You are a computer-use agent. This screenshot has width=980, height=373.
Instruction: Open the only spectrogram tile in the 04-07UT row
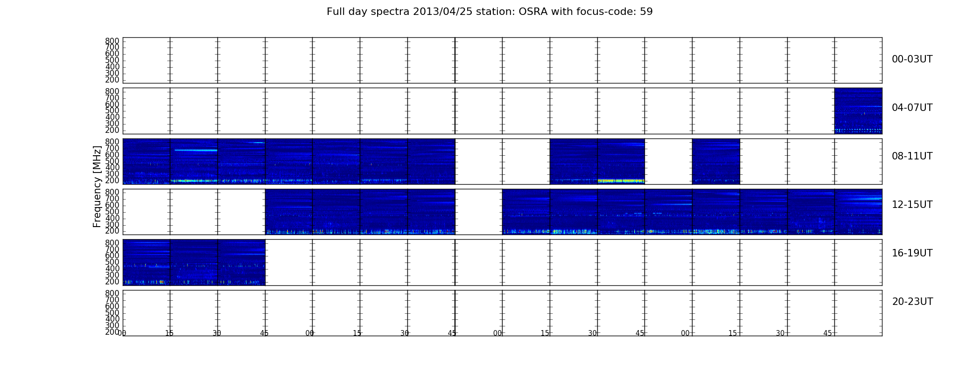(858, 111)
